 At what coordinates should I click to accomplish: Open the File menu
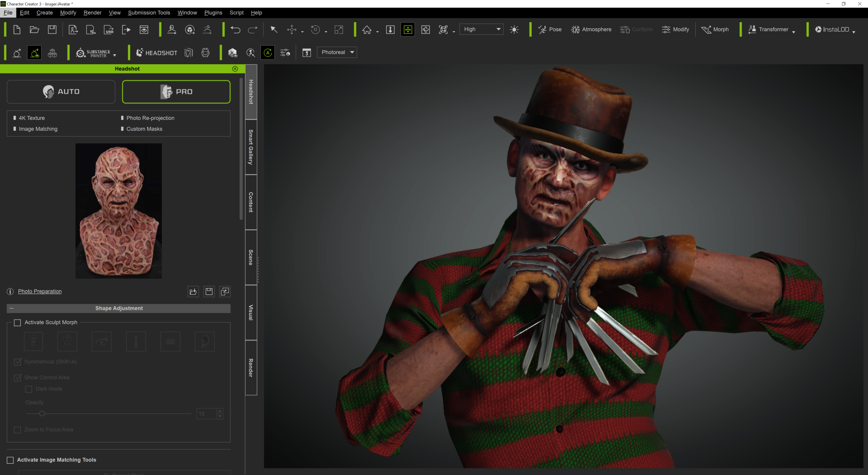(8, 13)
